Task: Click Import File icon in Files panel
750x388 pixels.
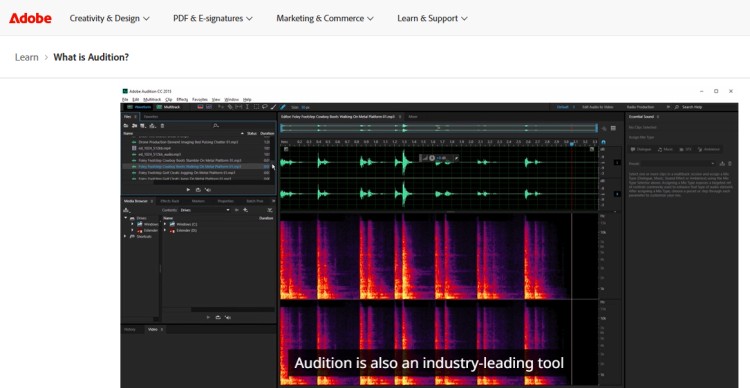Action: pyautogui.click(x=134, y=125)
